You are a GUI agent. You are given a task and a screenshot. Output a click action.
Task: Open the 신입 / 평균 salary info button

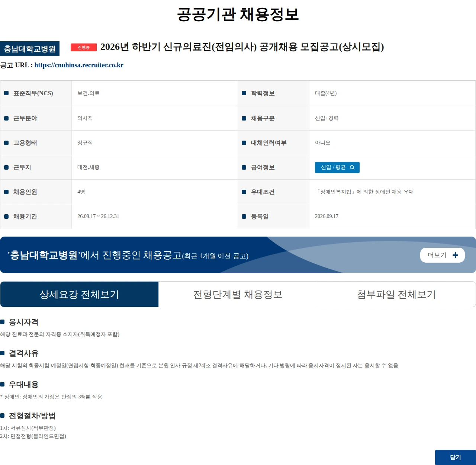[337, 167]
